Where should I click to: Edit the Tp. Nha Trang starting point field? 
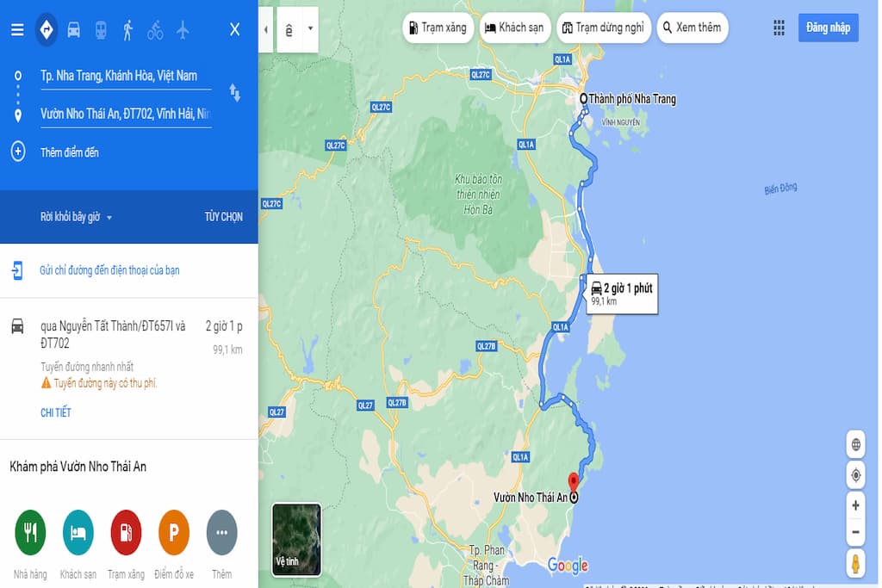point(126,77)
